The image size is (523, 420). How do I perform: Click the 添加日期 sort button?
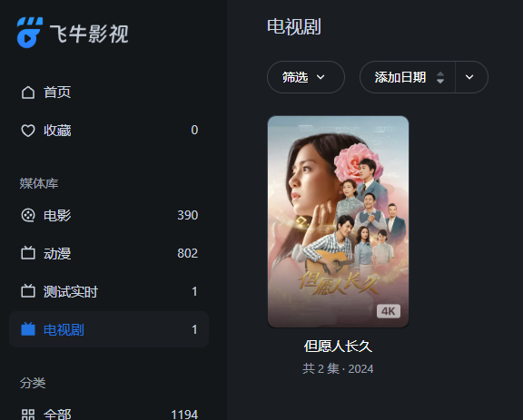pos(408,77)
